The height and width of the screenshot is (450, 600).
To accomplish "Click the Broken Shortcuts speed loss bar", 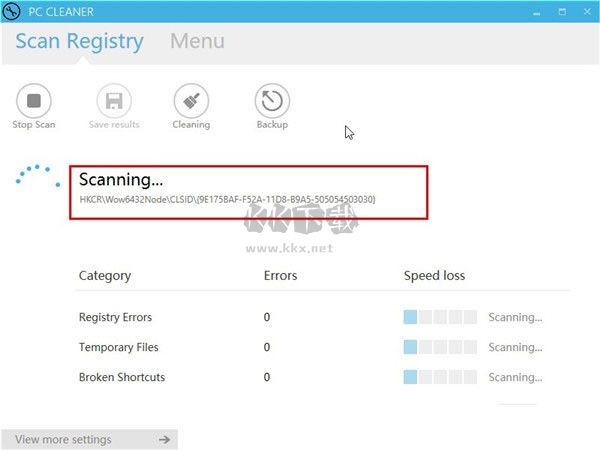I will [x=440, y=377].
